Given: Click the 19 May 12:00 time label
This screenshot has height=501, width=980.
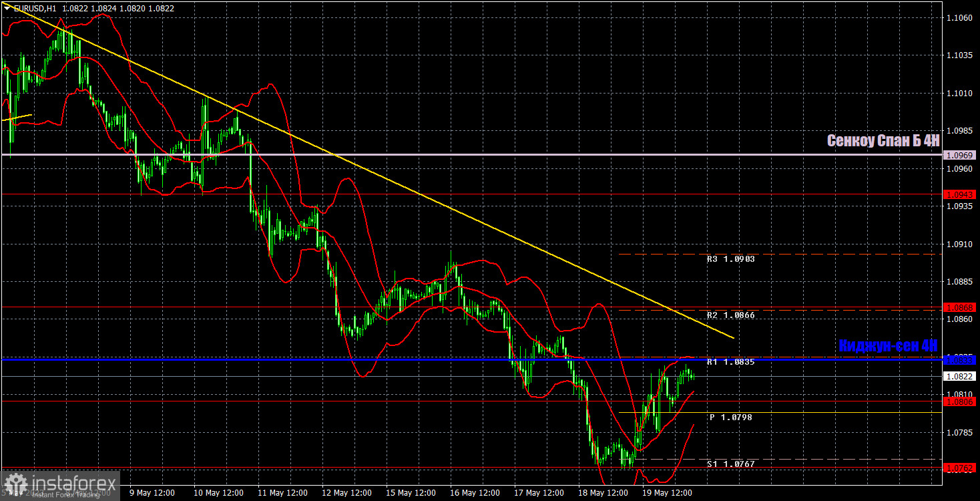Looking at the screenshot, I should click(666, 493).
